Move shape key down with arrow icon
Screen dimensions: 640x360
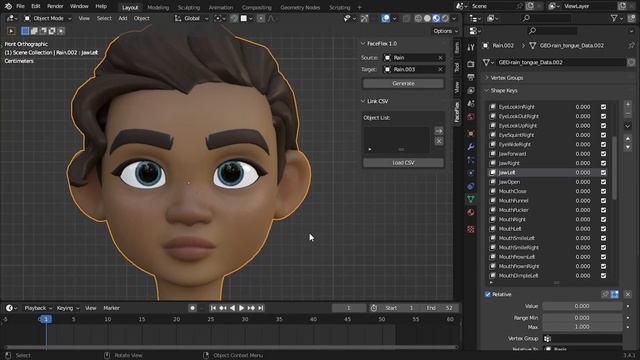tap(628, 147)
